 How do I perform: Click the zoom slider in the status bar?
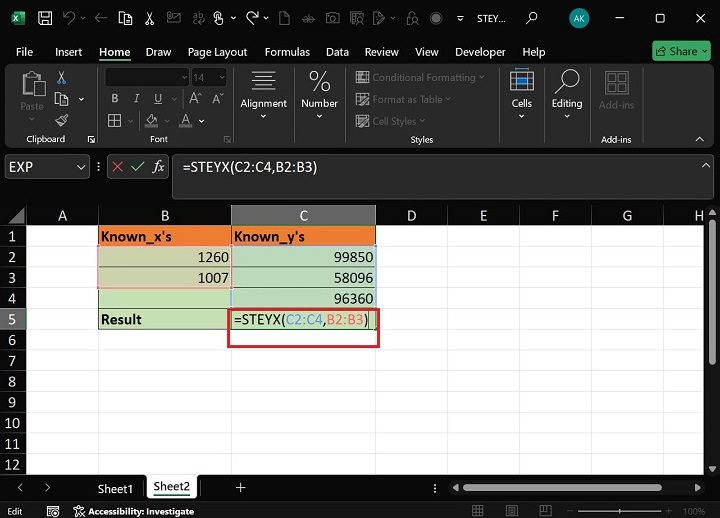pos(619,511)
